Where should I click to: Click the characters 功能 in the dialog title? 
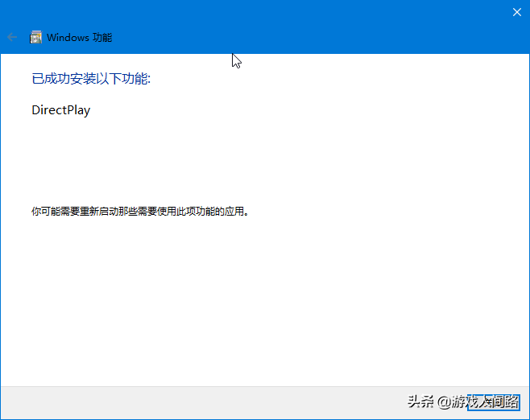point(102,37)
